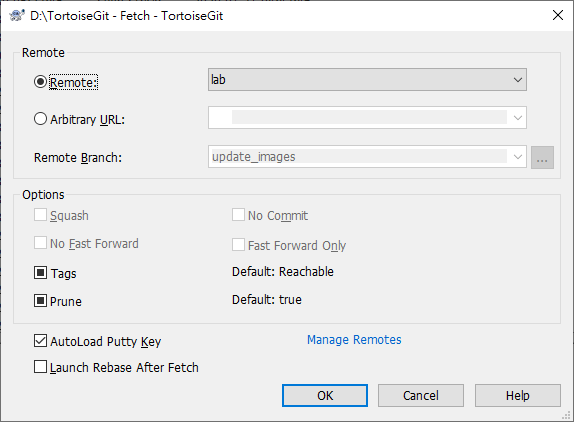574x422 pixels.
Task: Click the 'Remote Branch:' label
Action: [x=78, y=158]
